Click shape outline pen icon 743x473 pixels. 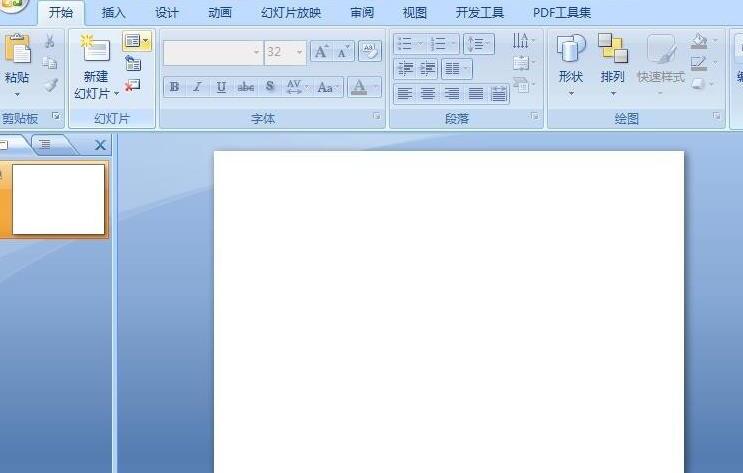pos(699,63)
